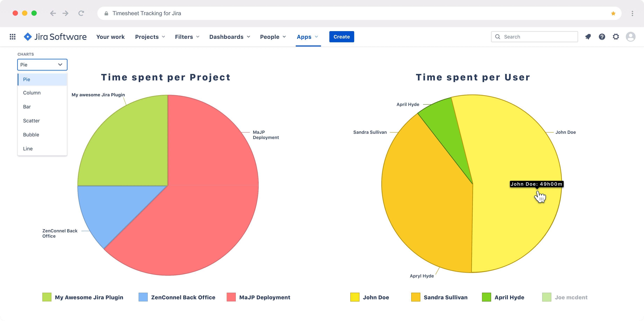Viewport: 644px width, 321px height.
Task: Select Bubble chart option
Action: tap(42, 135)
